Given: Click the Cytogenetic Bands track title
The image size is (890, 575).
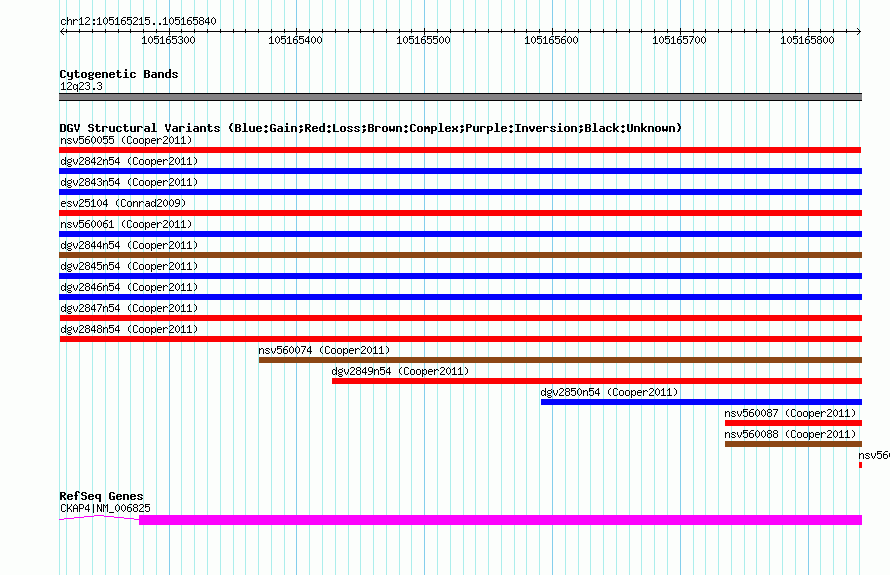Looking at the screenshot, I should [x=119, y=74].
